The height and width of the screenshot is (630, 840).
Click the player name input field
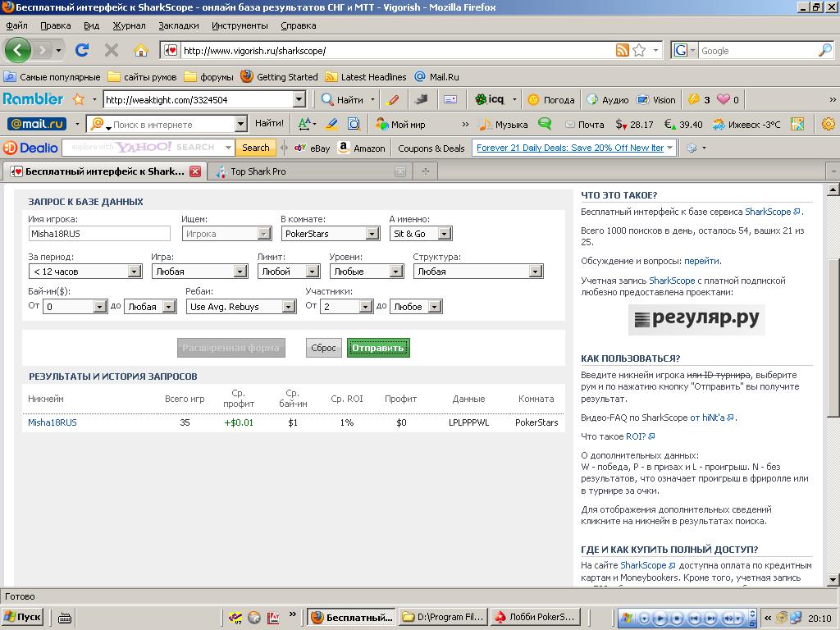(98, 234)
